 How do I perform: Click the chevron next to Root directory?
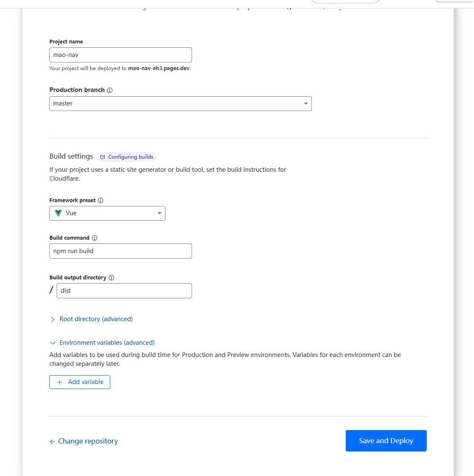click(x=52, y=319)
